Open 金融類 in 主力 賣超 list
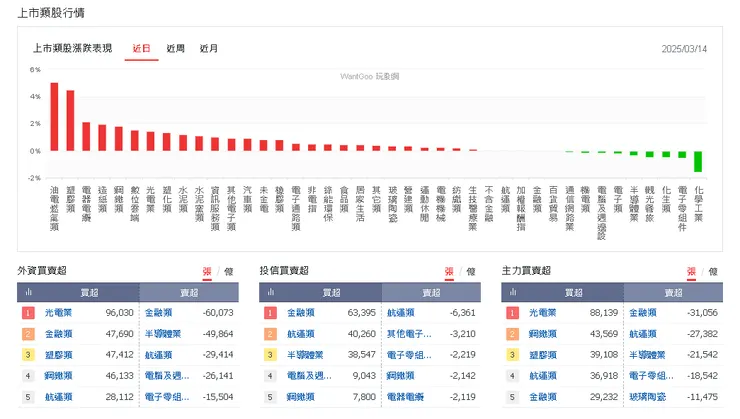This screenshot has height=419, width=740. click(643, 312)
